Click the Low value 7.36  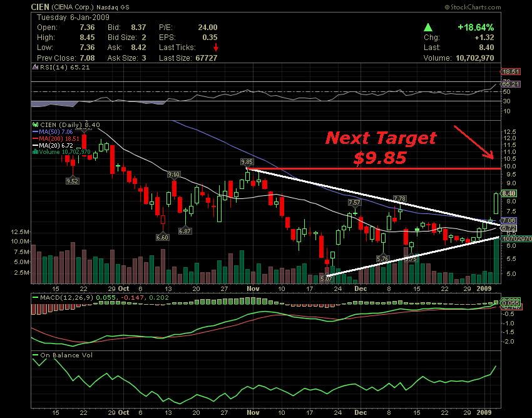click(87, 48)
